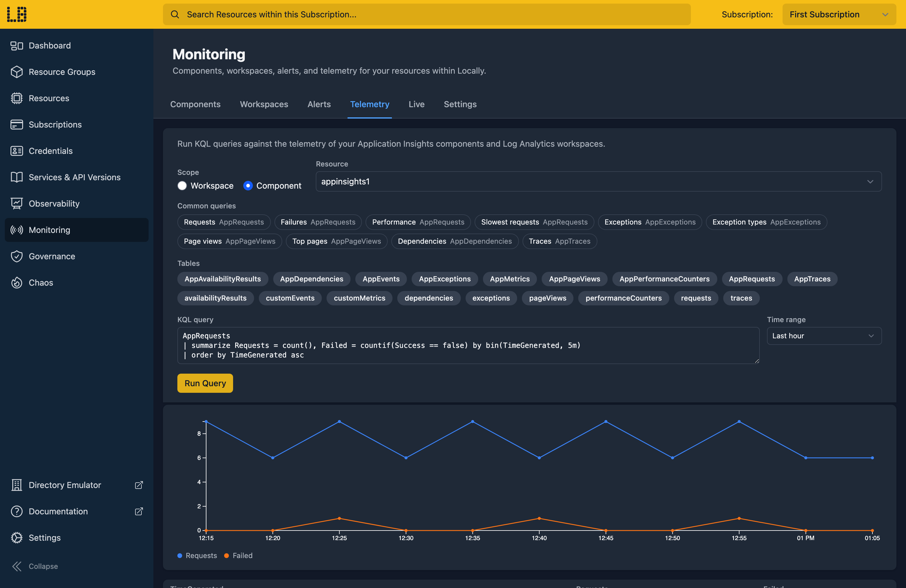The height and width of the screenshot is (588, 906).
Task: Expand the appinsights1 Resource dropdown
Action: point(598,181)
